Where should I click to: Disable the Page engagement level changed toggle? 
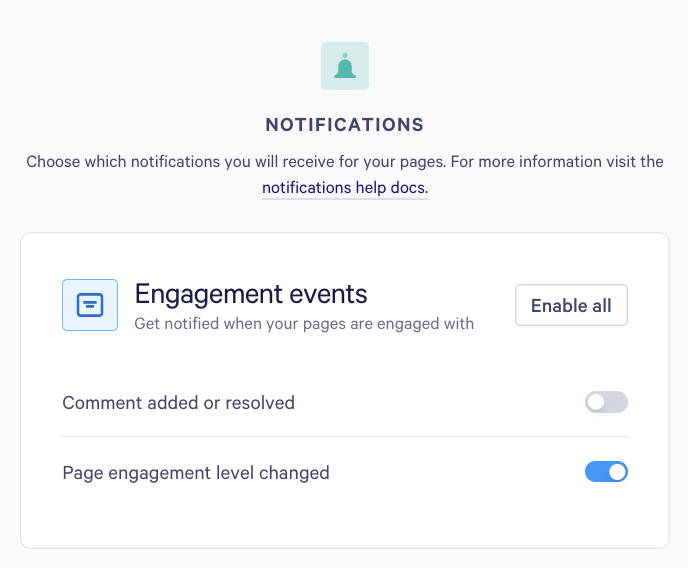[x=606, y=472]
